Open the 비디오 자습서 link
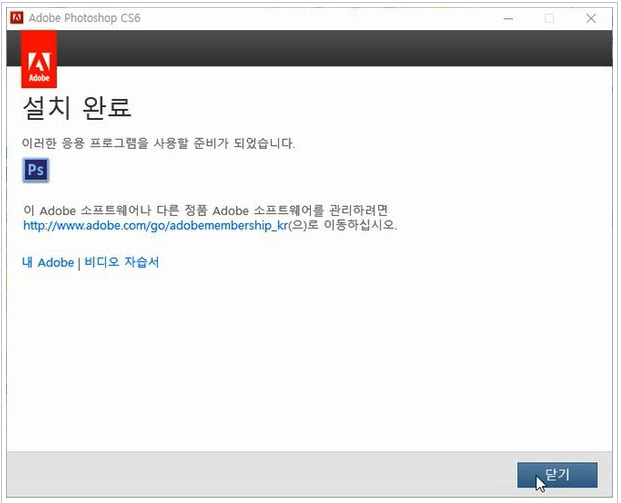The width and height of the screenshot is (621, 503). click(x=122, y=262)
